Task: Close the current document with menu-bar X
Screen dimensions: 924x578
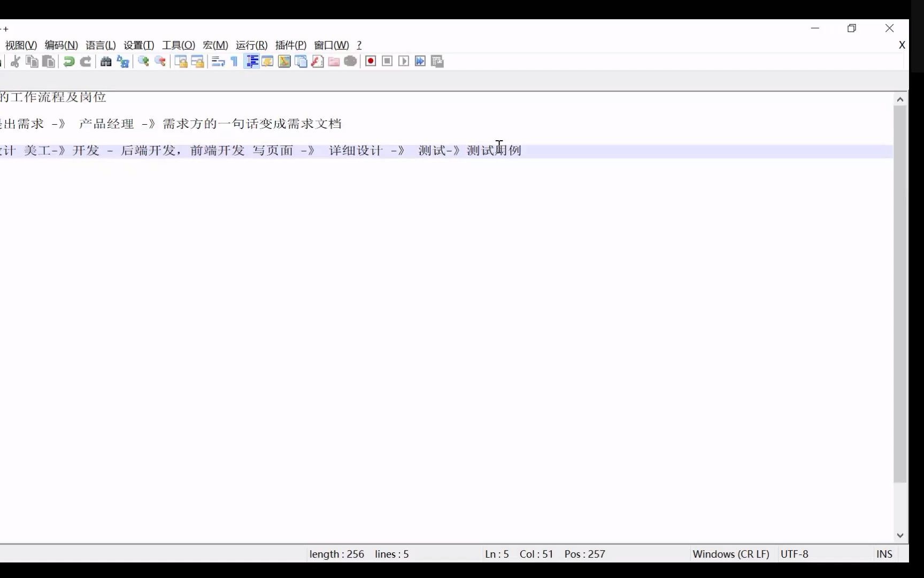Action: [902, 45]
